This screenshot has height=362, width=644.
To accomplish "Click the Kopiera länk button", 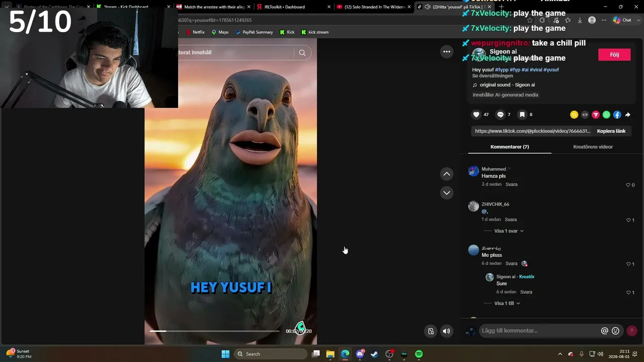I will [x=611, y=131].
